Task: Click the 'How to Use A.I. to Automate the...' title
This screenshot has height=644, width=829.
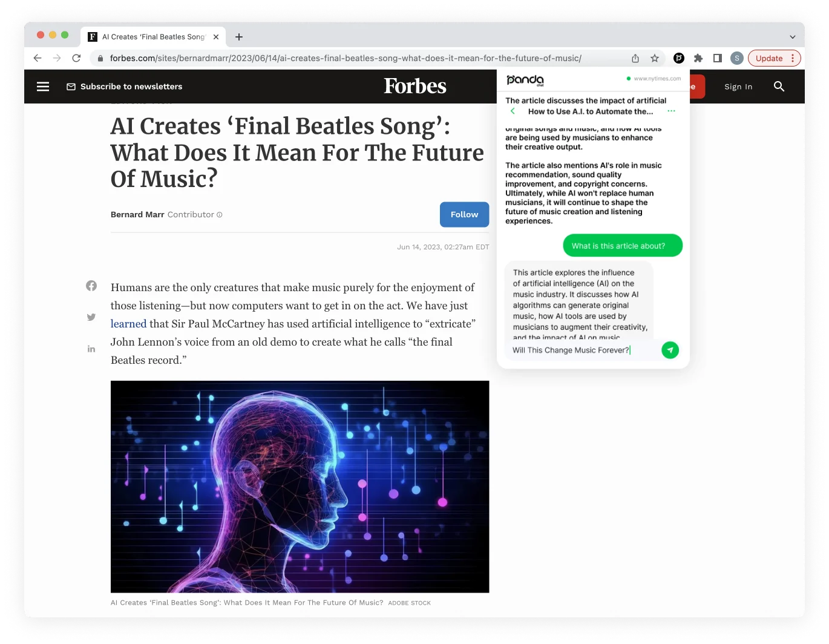Action: pyautogui.click(x=591, y=111)
